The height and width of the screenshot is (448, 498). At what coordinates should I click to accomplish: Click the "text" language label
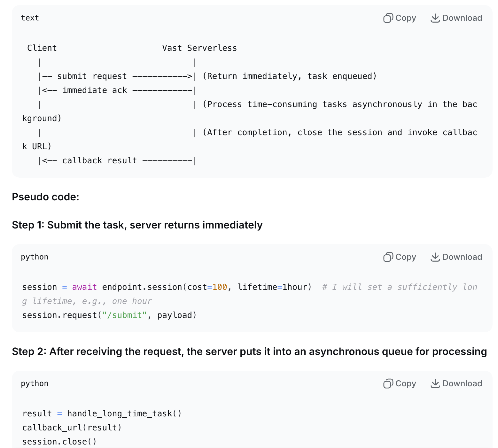click(30, 18)
